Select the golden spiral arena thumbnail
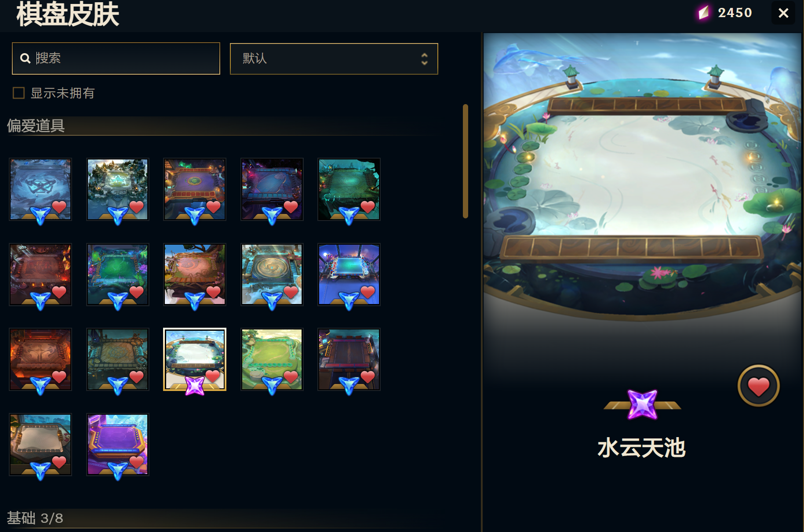This screenshot has height=532, width=804. (x=272, y=274)
